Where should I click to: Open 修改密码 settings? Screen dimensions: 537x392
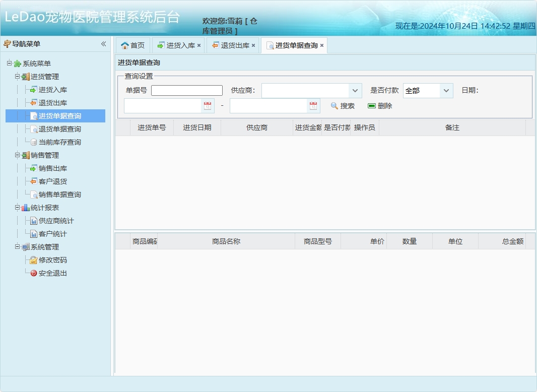(x=48, y=259)
